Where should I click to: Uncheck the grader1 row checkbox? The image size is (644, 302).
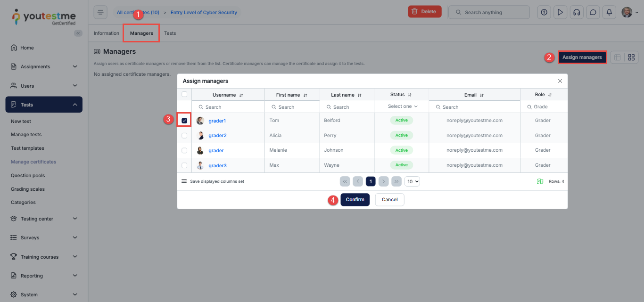coord(184,121)
